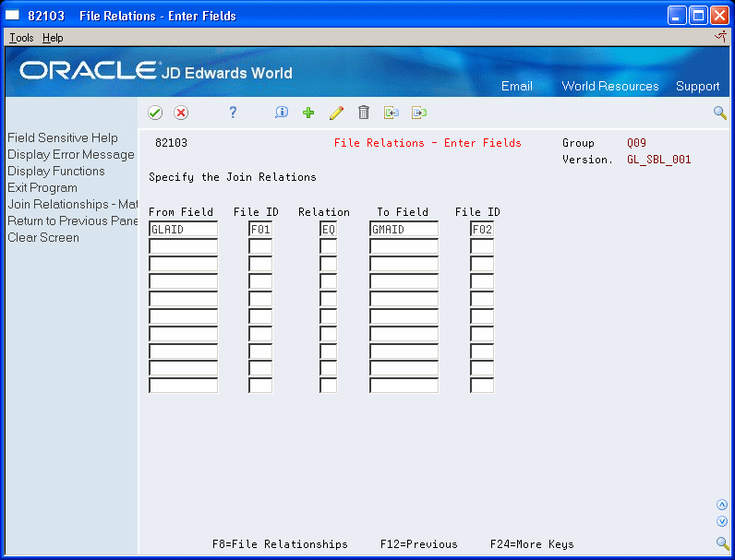Viewport: 735px width, 560px height.
Task: Click the bottom-right magnifier icon
Action: (722, 543)
